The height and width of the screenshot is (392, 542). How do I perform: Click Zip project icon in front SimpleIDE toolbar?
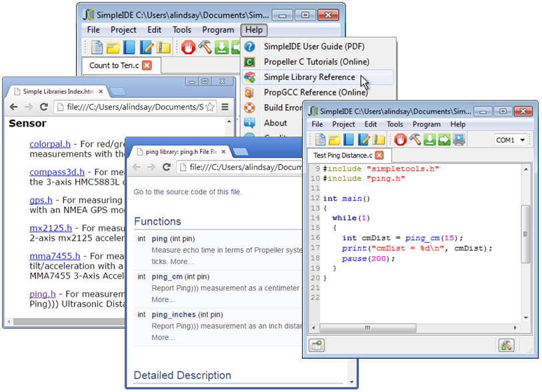[379, 139]
